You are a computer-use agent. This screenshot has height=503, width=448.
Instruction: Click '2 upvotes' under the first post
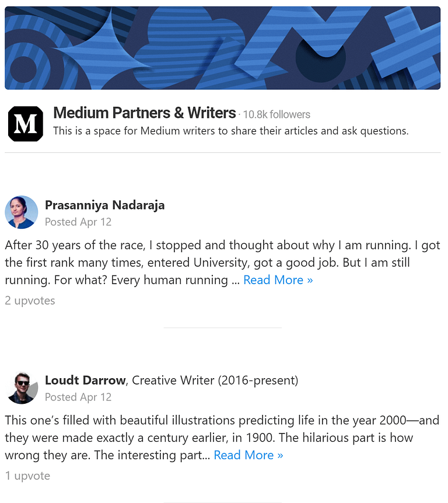30,300
